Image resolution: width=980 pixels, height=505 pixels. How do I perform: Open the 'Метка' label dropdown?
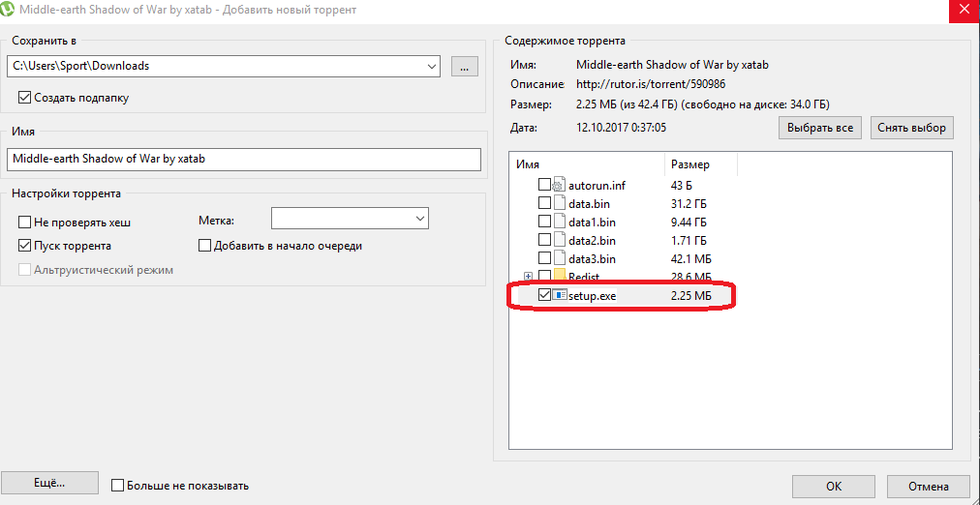point(420,219)
